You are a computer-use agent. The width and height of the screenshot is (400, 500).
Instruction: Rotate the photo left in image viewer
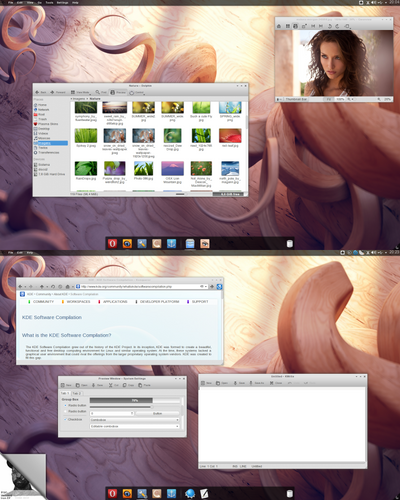[330, 26]
